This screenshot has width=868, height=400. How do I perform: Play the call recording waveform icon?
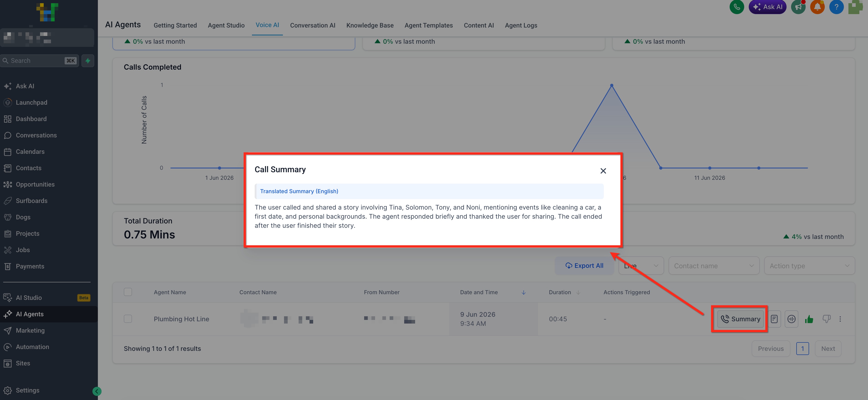point(792,319)
